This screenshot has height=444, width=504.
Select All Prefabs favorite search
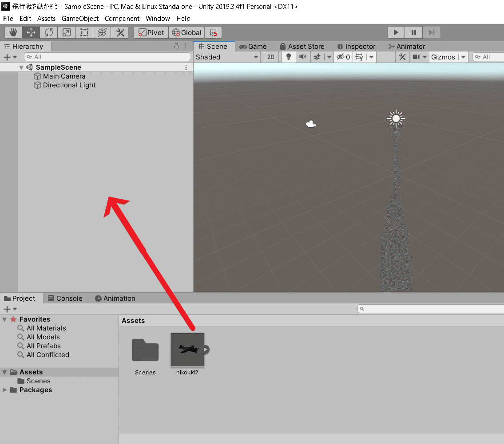click(x=39, y=346)
